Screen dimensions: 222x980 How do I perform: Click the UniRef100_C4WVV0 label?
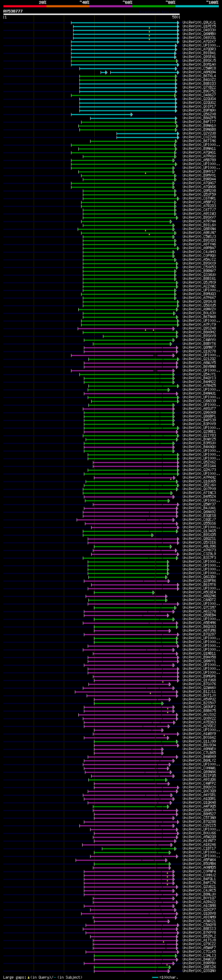point(199,340)
